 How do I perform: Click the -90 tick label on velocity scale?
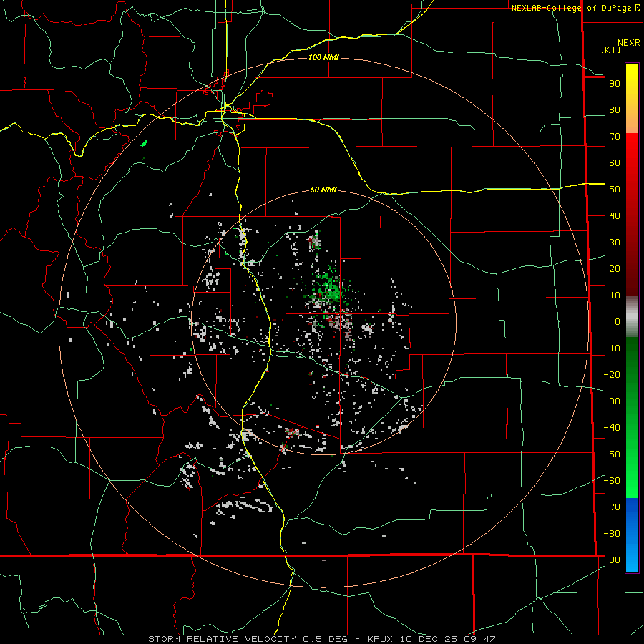(x=612, y=560)
